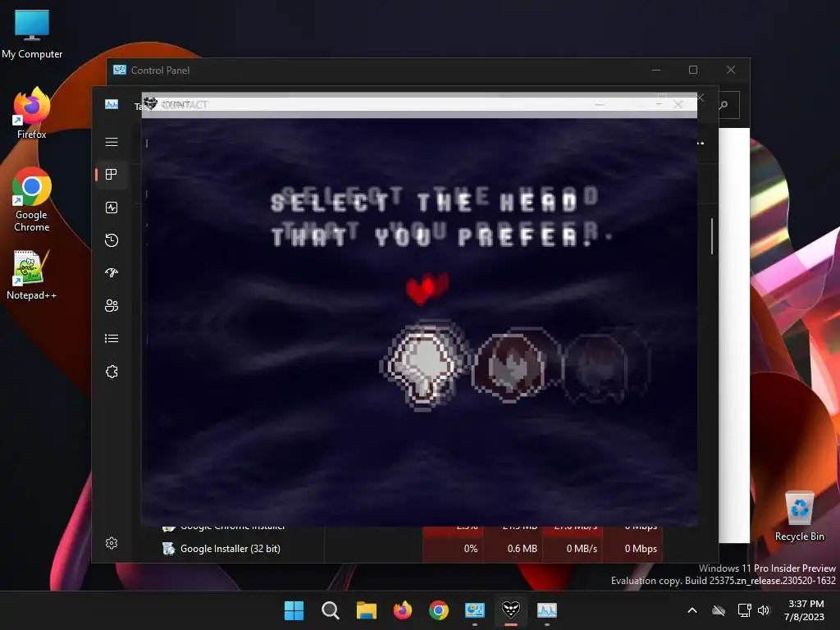Viewport: 840px width, 630px height.
Task: Open clock and date 3:37 PM
Action: (806, 610)
